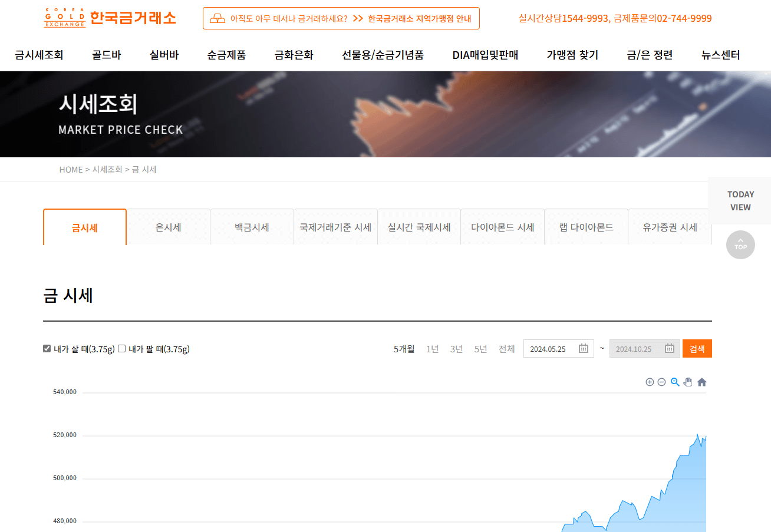771x532 pixels.
Task: Click the TOP scroll button
Action: pos(740,245)
